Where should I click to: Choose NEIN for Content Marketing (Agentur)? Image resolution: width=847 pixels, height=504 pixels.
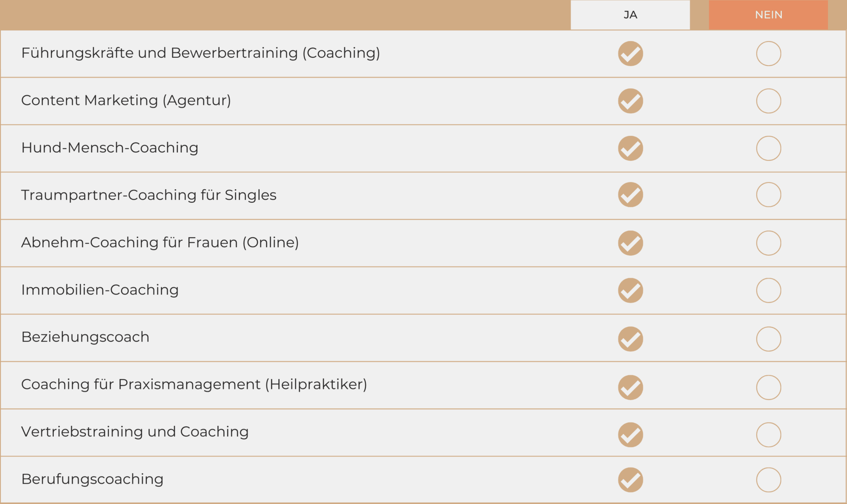coord(768,101)
